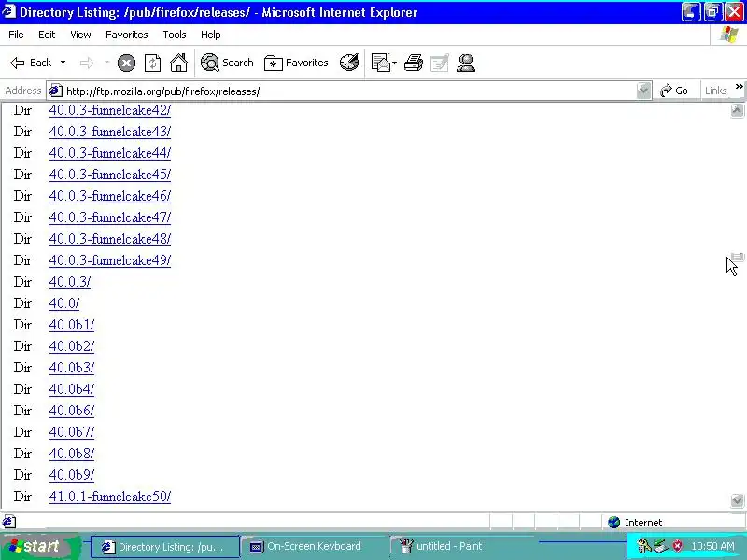Open the Favorites toolbar button

[x=296, y=63]
